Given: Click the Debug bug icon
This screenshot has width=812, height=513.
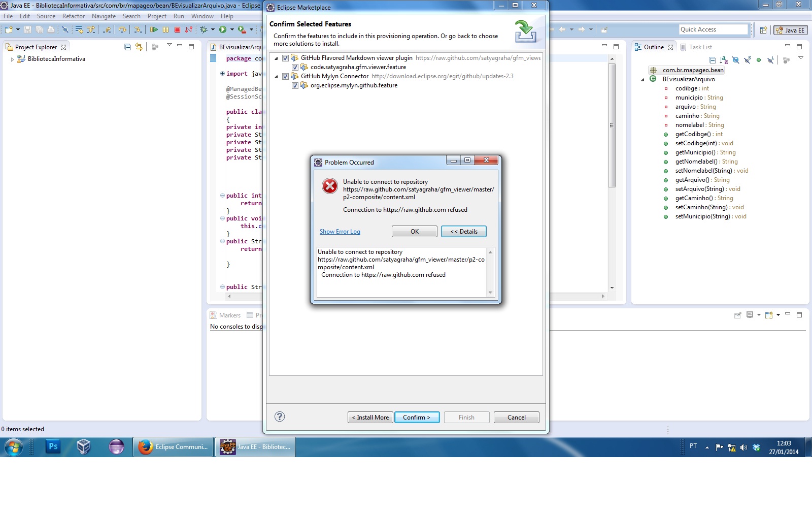Looking at the screenshot, I should [x=204, y=29].
